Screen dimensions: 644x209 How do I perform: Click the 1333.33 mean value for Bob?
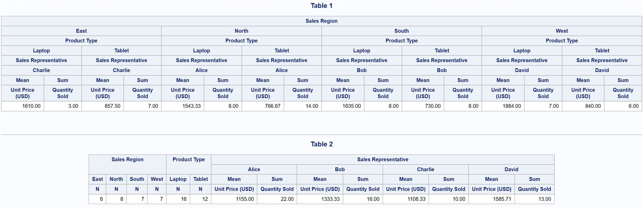coord(320,199)
